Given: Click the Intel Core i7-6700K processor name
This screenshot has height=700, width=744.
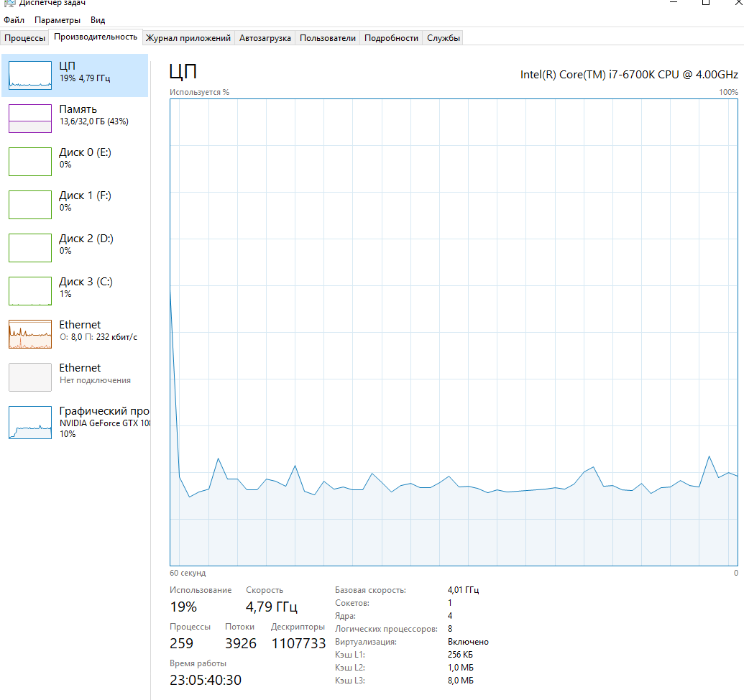Looking at the screenshot, I should 629,75.
